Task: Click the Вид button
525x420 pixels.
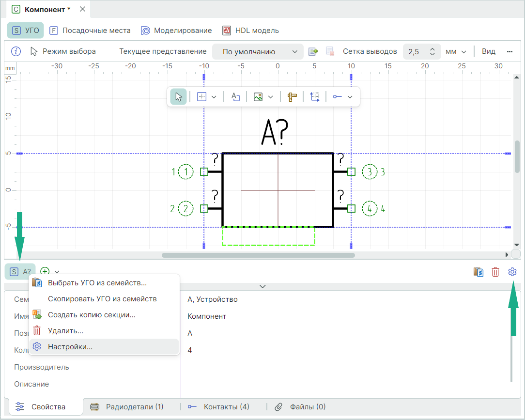Action: 488,51
